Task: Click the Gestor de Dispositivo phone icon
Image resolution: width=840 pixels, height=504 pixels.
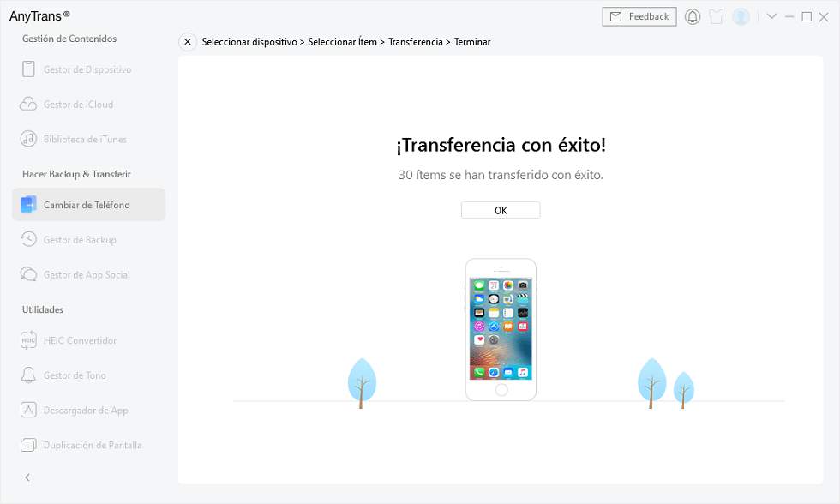Action: tap(28, 69)
